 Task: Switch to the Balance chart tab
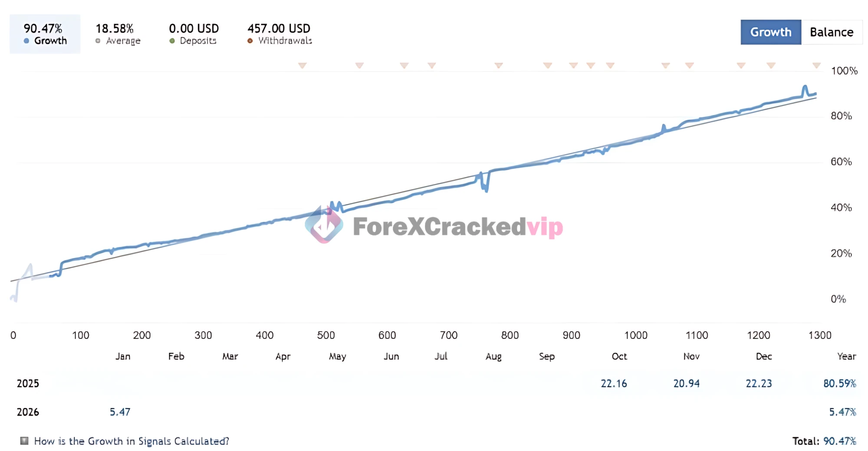(831, 32)
